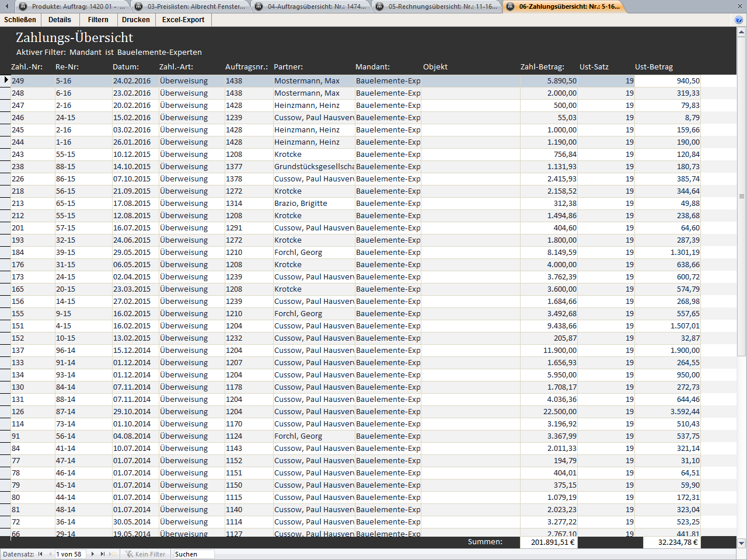Click the Filtern button

(x=98, y=20)
